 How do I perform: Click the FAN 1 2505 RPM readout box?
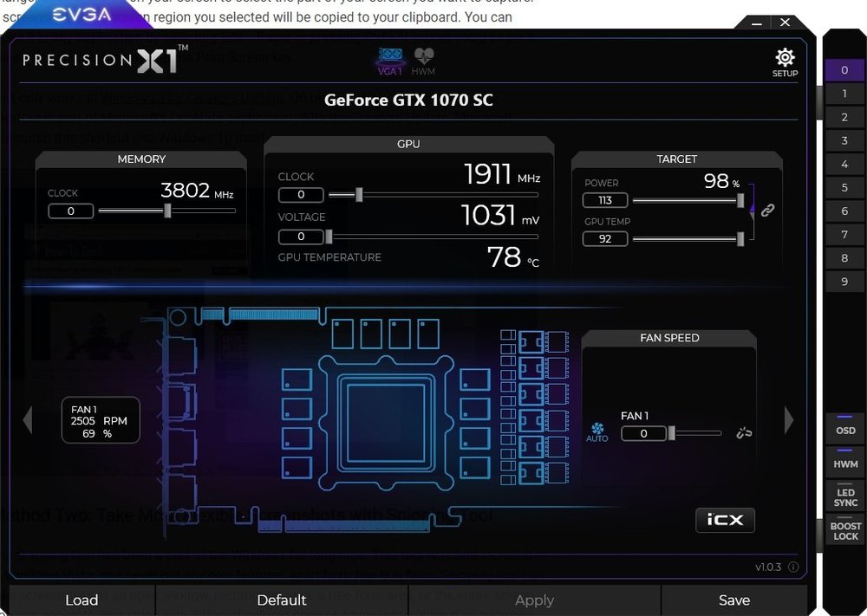pos(101,420)
